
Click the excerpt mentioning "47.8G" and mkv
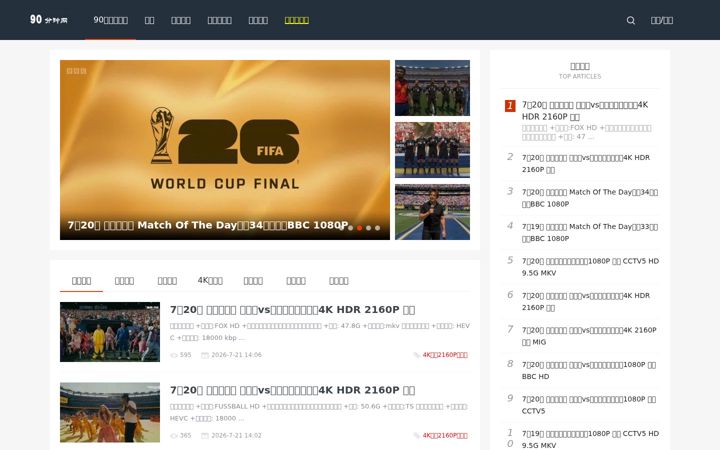tap(320, 332)
